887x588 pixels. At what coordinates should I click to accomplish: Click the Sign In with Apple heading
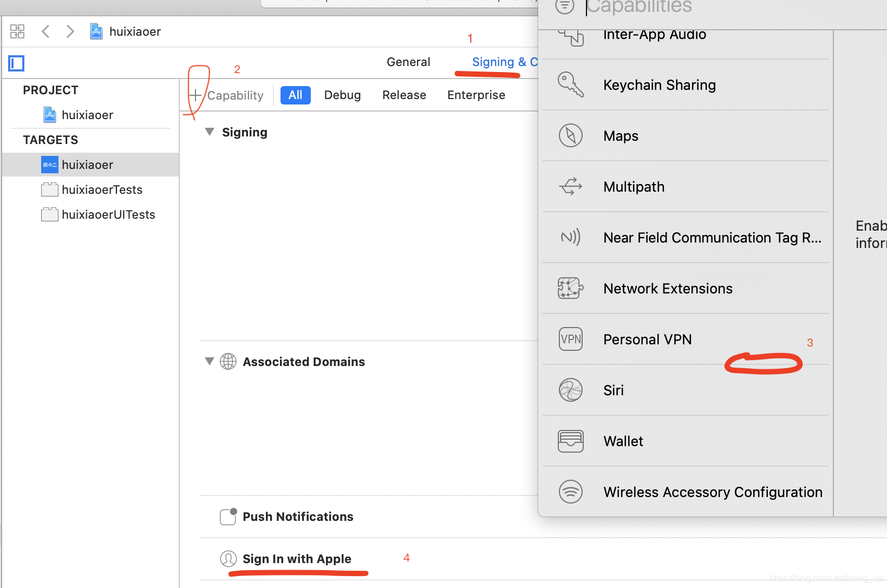click(297, 559)
